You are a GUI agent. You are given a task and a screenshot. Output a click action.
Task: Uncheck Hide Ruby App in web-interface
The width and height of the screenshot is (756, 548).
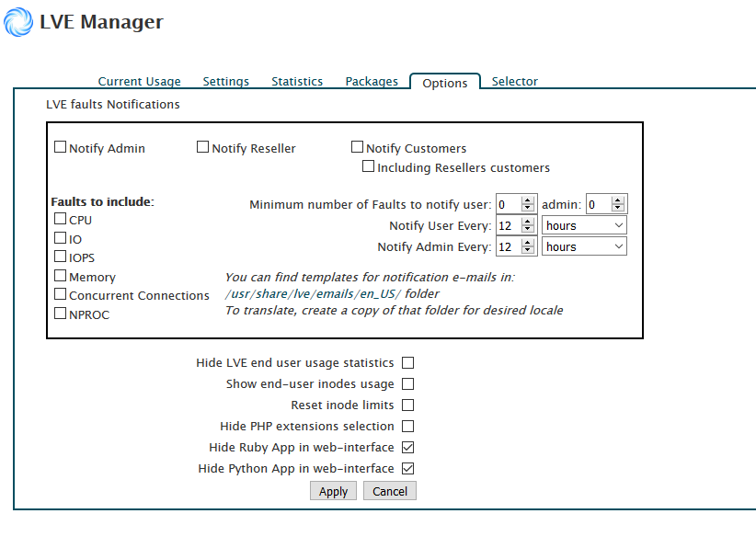pos(407,448)
